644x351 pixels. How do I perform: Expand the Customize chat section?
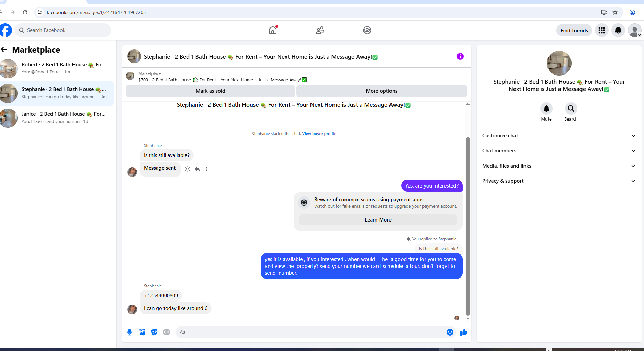pyautogui.click(x=559, y=136)
